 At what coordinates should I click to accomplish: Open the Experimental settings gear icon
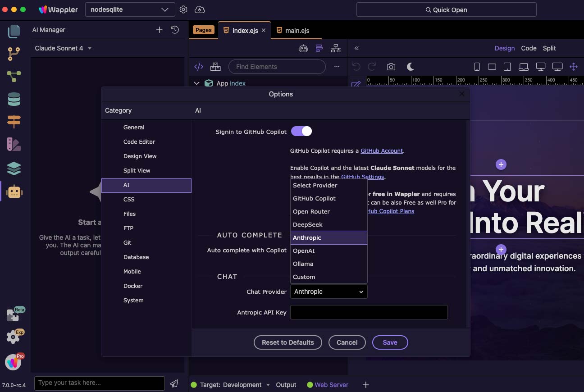(14, 337)
